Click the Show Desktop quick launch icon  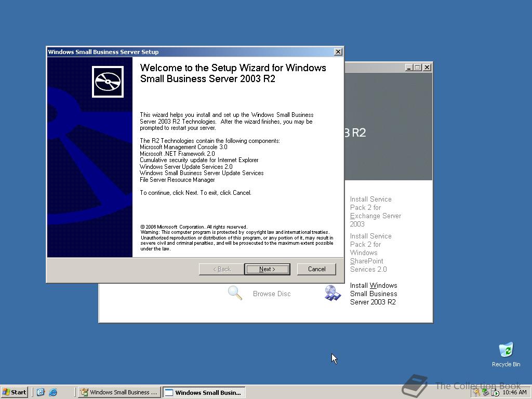[x=41, y=392]
